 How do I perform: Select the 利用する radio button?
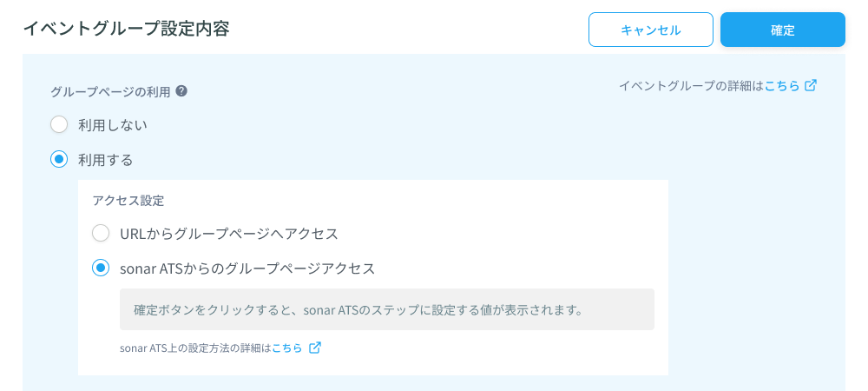59,160
